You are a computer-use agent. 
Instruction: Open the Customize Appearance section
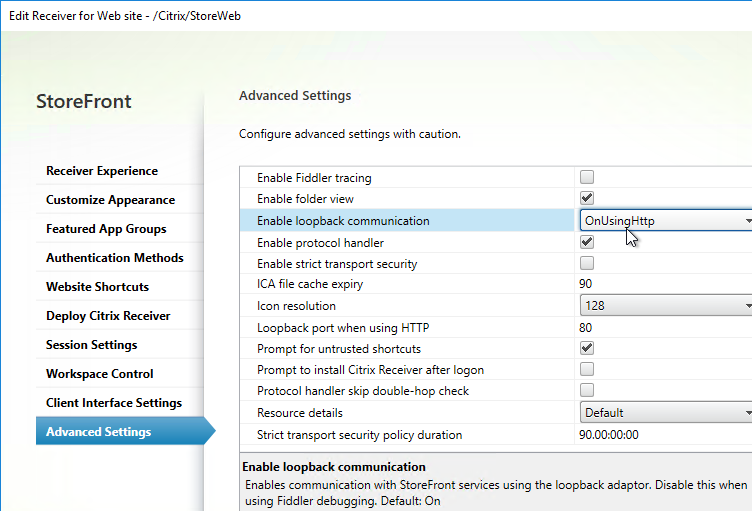point(110,200)
